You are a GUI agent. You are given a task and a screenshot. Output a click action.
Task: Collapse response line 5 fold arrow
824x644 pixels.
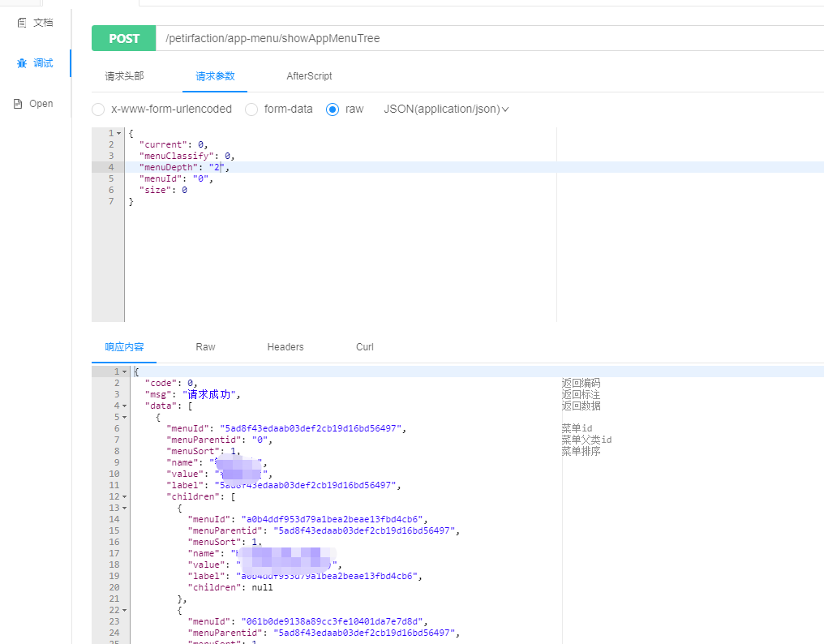click(x=125, y=418)
